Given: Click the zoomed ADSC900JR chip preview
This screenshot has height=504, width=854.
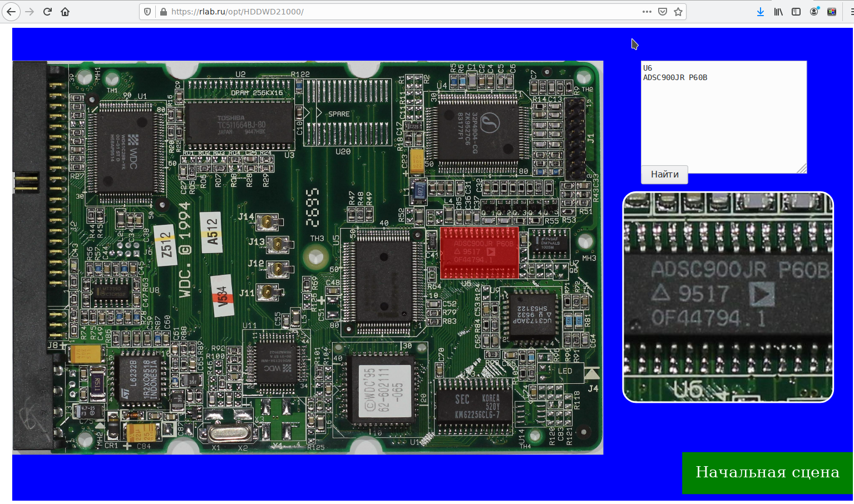Looking at the screenshot, I should point(728,297).
